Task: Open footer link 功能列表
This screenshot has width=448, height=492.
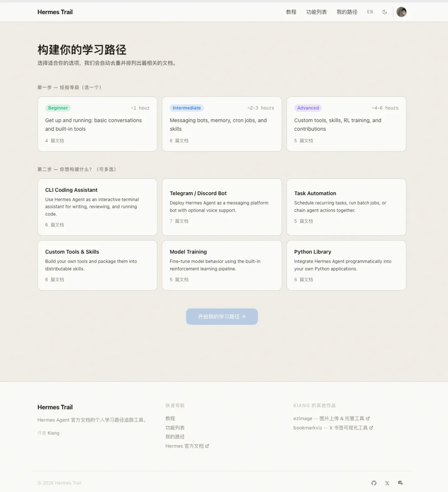Action: tap(175, 428)
